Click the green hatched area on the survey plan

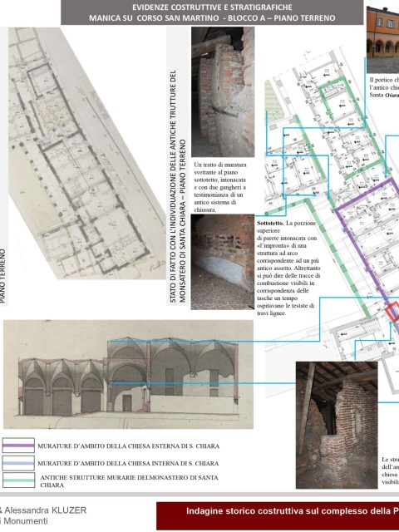[273, 100]
